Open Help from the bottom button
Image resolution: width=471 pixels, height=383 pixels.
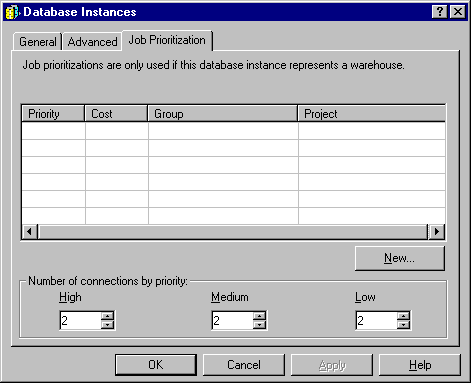pyautogui.click(x=420, y=365)
